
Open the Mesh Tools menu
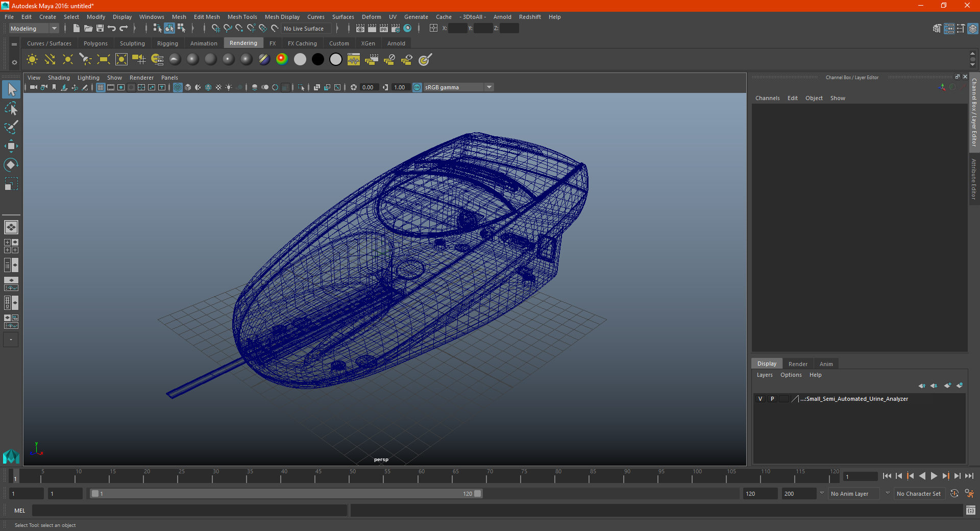242,17
